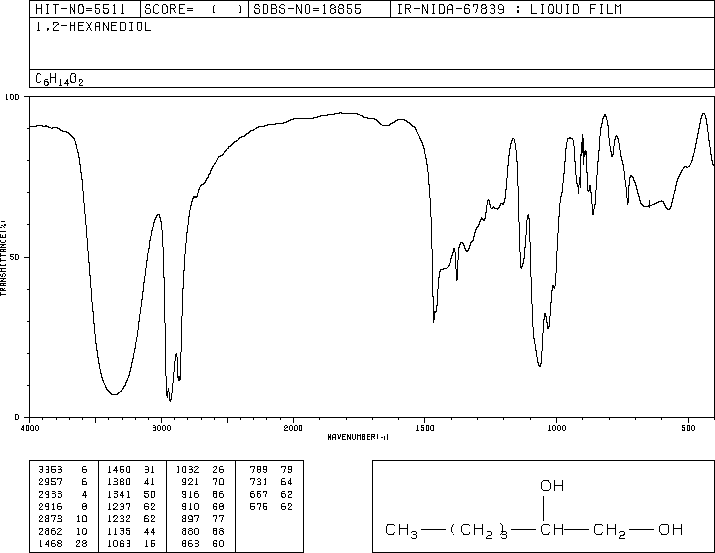Click the broad O-H stretch band minimum

(114, 393)
